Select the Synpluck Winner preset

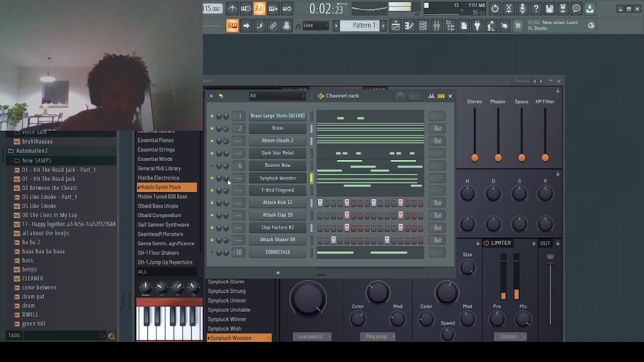pyautogui.click(x=227, y=319)
